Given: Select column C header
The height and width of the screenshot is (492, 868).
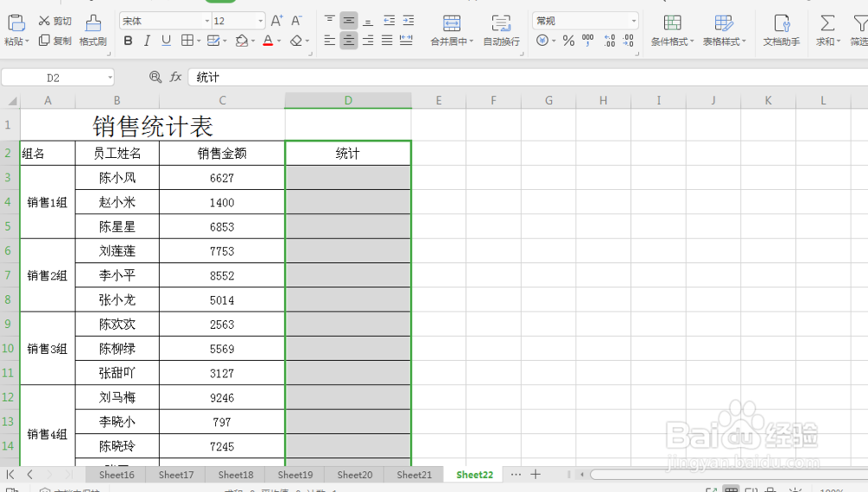Looking at the screenshot, I should tap(222, 101).
